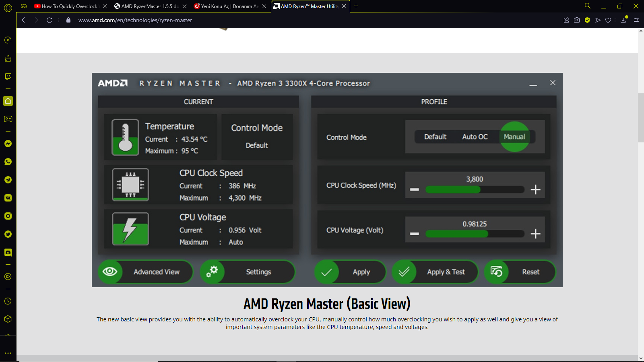Screen dimensions: 644x362
Task: Click the Apply & Test button
Action: tap(435, 272)
